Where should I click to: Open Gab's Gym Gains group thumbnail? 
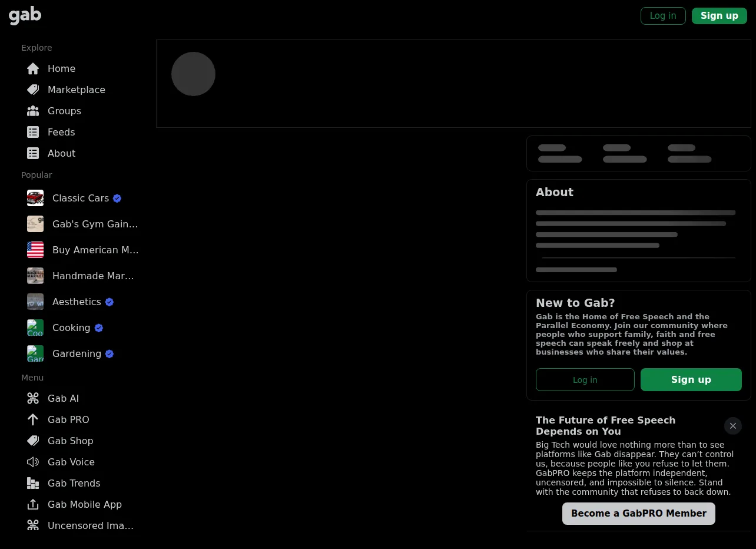pyautogui.click(x=35, y=224)
